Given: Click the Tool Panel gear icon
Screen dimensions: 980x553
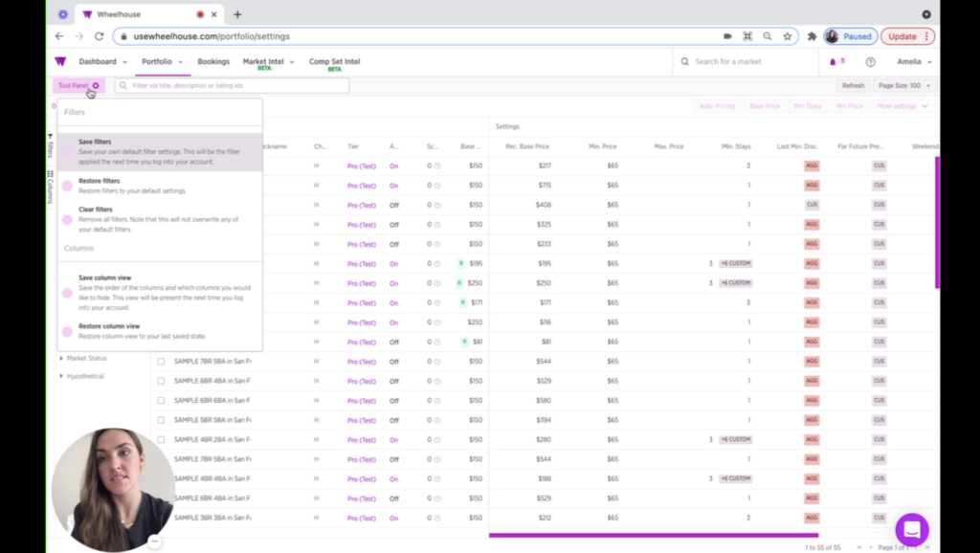Looking at the screenshot, I should pyautogui.click(x=96, y=85).
